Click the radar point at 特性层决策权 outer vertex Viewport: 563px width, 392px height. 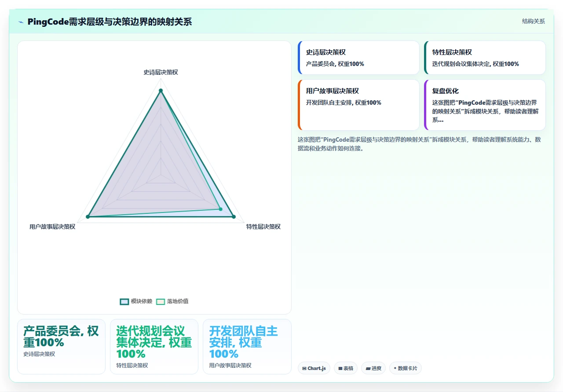pyautogui.click(x=234, y=216)
